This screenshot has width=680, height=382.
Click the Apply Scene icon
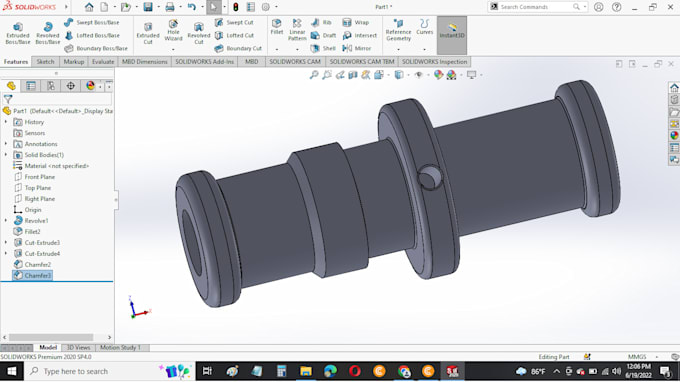(451, 75)
